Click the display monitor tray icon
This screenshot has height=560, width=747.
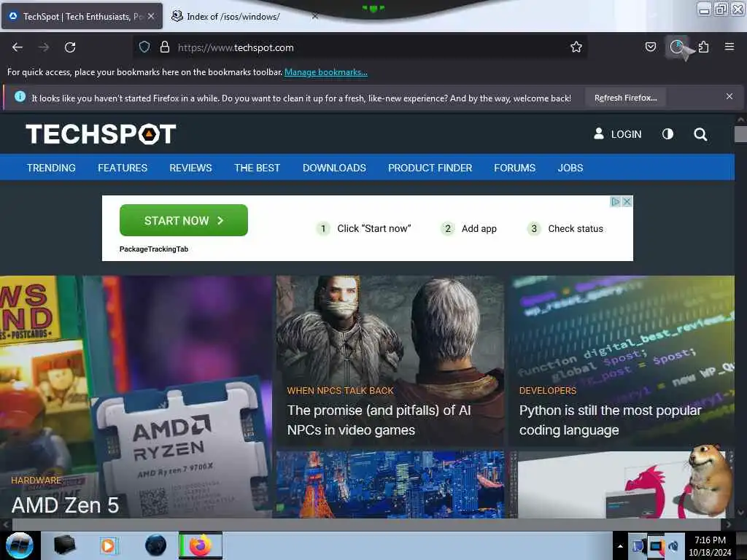[657, 546]
